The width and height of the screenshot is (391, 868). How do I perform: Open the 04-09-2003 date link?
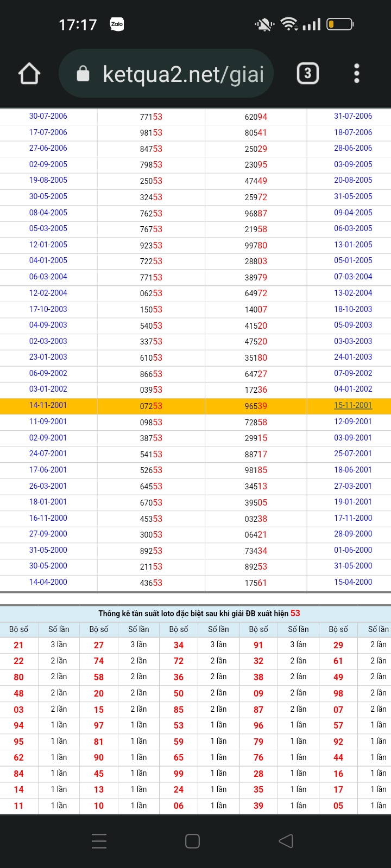click(48, 325)
